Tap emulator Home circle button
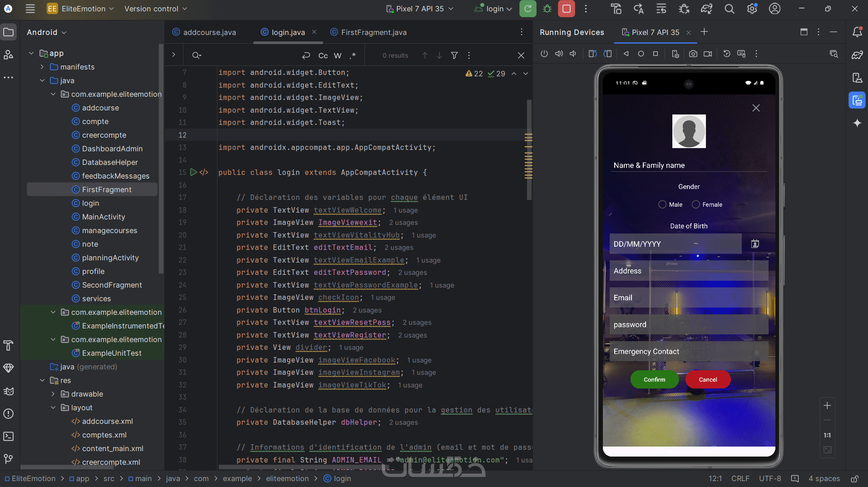 tap(641, 54)
